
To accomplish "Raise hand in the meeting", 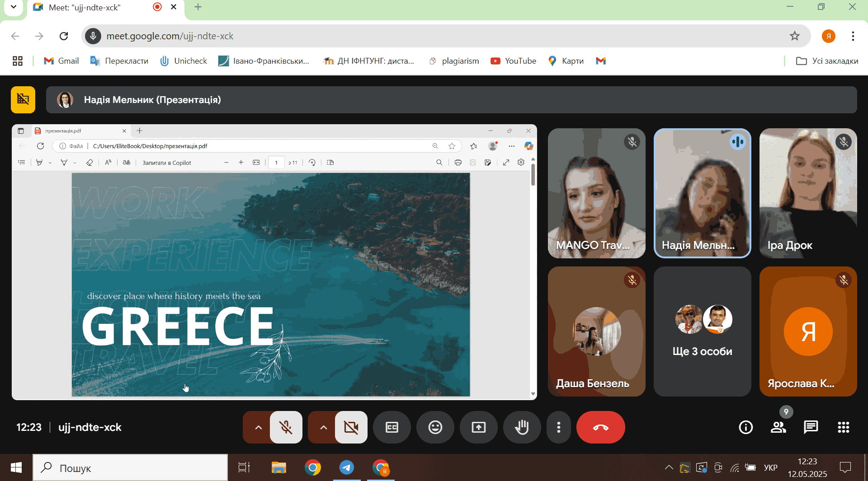I will (522, 427).
